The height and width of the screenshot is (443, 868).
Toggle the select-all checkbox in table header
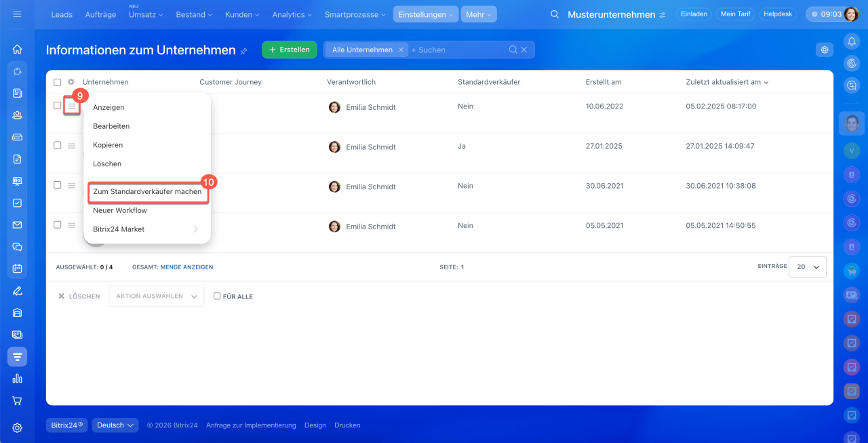pyautogui.click(x=58, y=82)
